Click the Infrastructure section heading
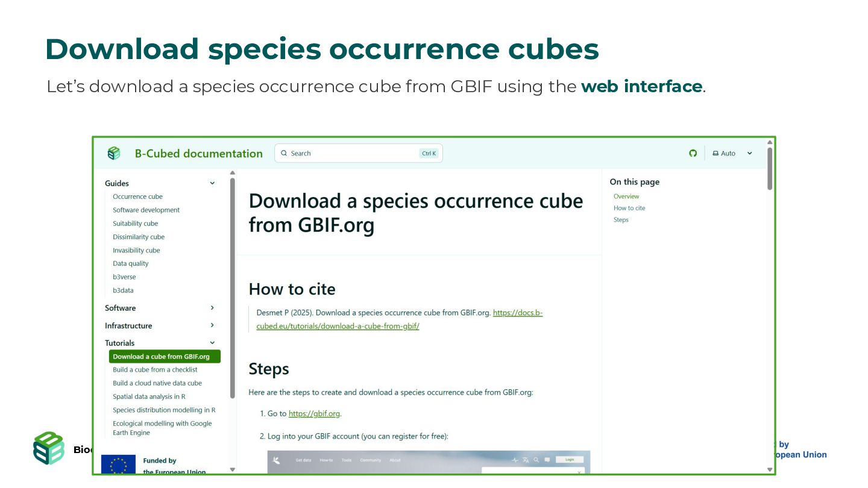The width and height of the screenshot is (868, 488). coord(128,325)
